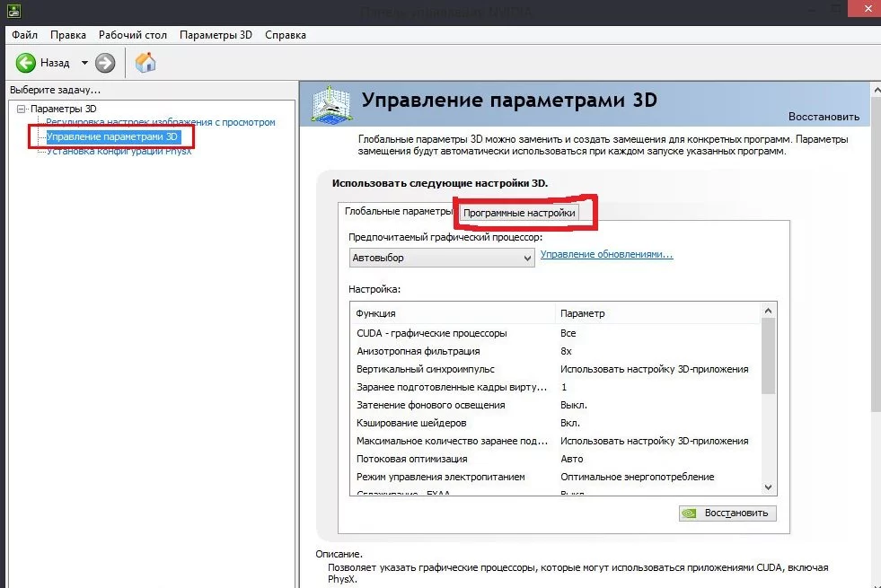
Task: Click the 3D settings header icon
Action: click(x=331, y=104)
